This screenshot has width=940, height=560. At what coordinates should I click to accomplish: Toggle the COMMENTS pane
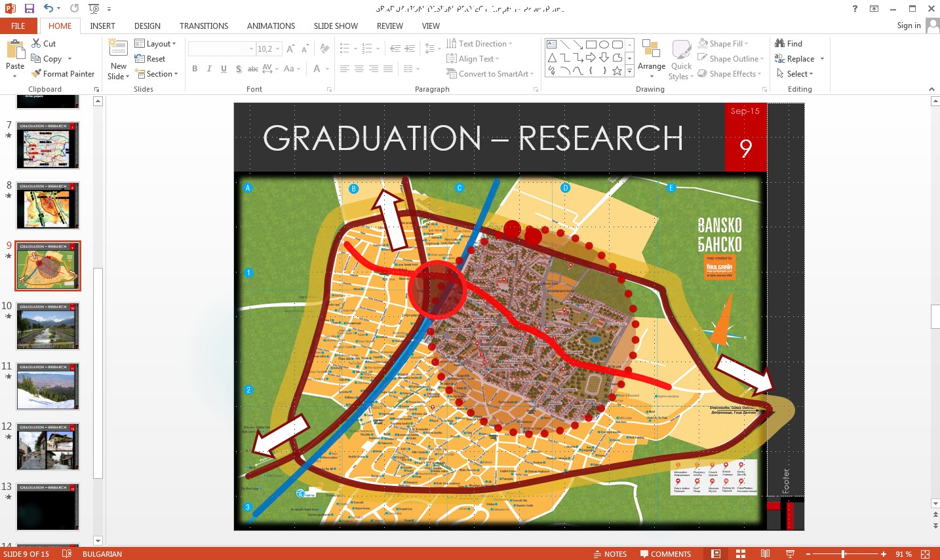pyautogui.click(x=665, y=554)
